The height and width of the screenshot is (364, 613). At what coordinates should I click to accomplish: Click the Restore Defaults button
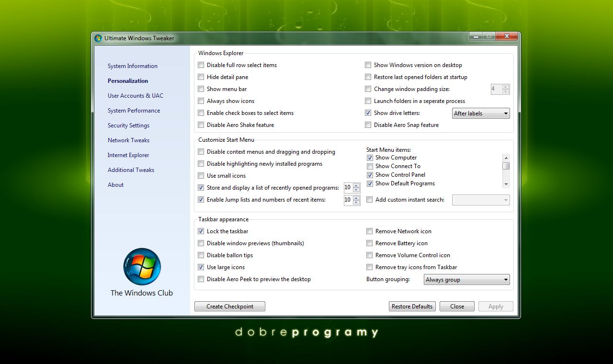[412, 307]
